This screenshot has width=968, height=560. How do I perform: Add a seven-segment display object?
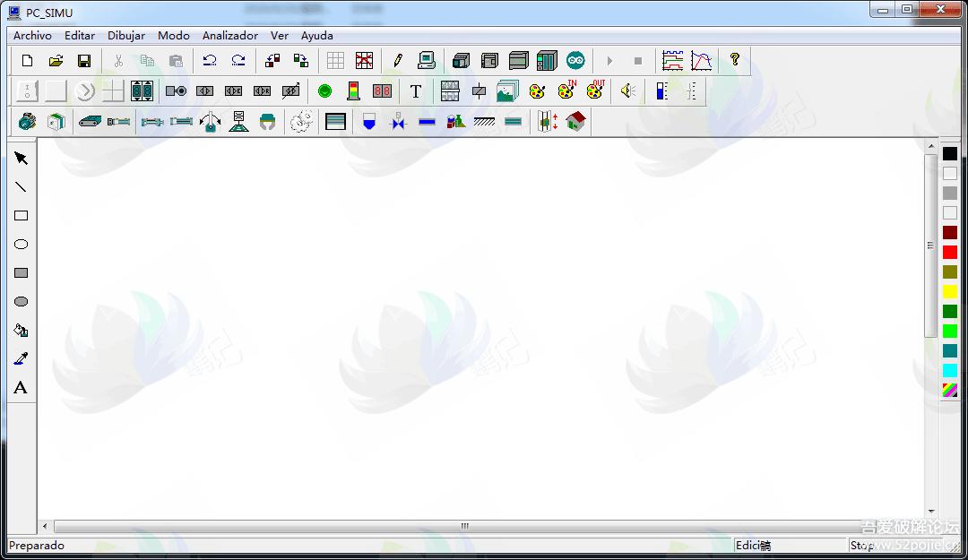382,90
